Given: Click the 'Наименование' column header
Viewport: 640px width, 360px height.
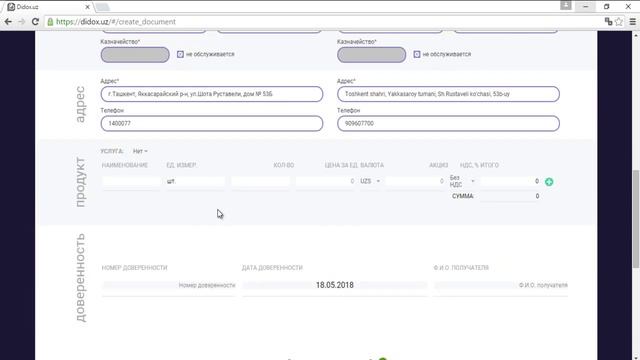Looking at the screenshot, I should 125,165.
